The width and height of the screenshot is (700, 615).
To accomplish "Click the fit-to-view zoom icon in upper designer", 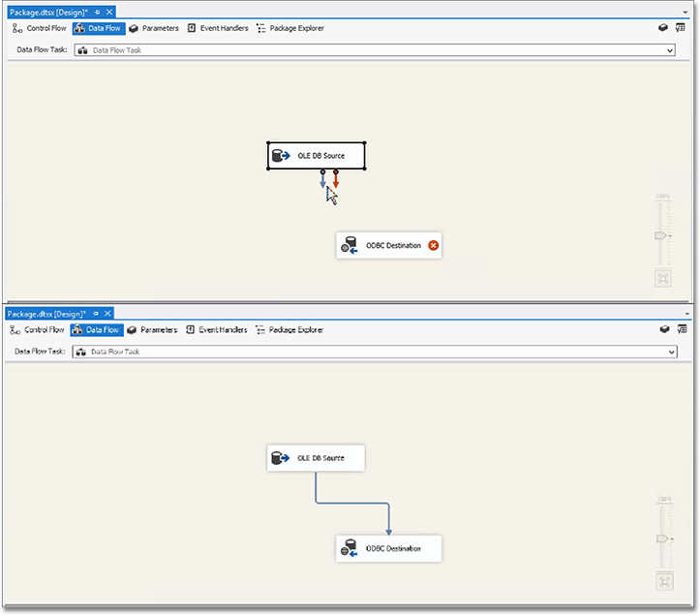I will [663, 279].
